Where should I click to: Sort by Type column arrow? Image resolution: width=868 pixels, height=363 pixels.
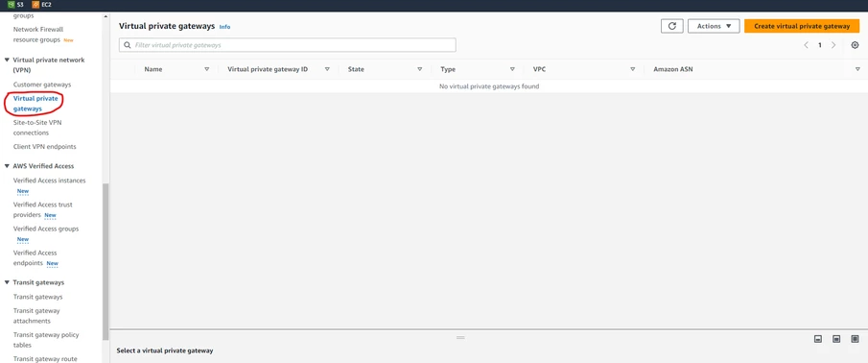[x=512, y=69]
